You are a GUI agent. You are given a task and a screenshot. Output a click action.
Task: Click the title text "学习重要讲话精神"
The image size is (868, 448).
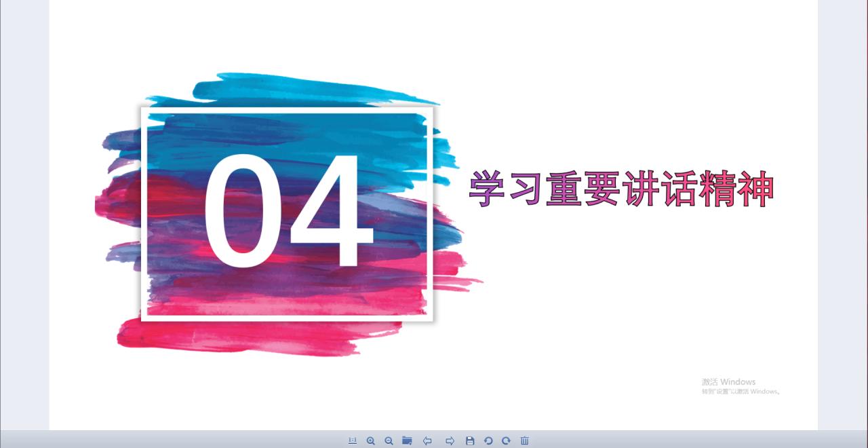(x=620, y=189)
